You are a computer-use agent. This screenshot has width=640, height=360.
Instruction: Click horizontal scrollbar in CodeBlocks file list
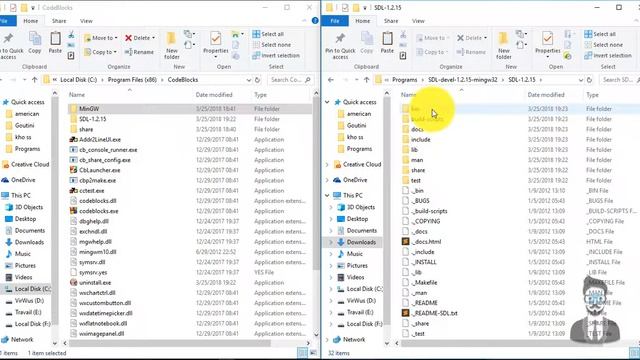point(169,343)
